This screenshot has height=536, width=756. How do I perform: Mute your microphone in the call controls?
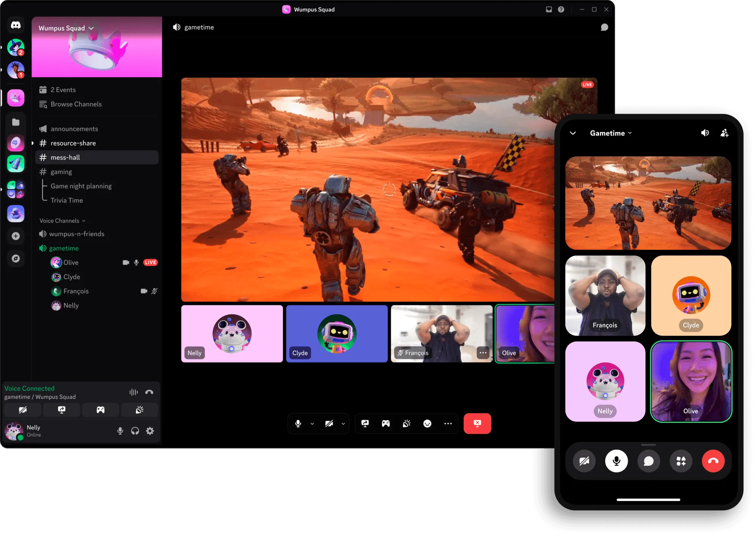(x=298, y=424)
